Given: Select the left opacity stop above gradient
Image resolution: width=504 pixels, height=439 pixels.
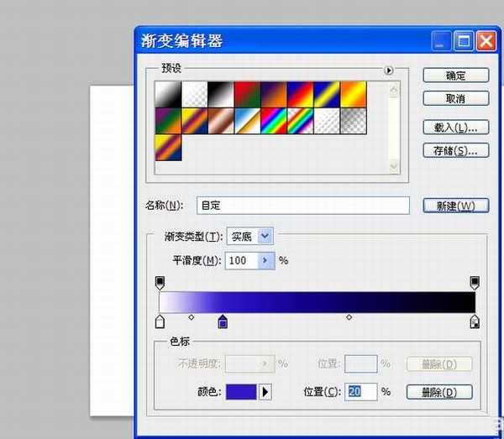Looking at the screenshot, I should click(160, 283).
